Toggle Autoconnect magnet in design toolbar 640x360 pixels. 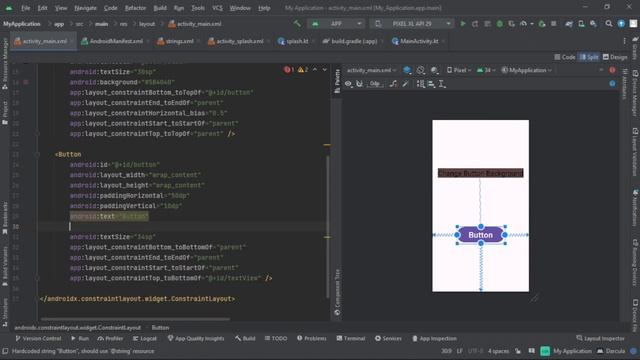(x=359, y=84)
